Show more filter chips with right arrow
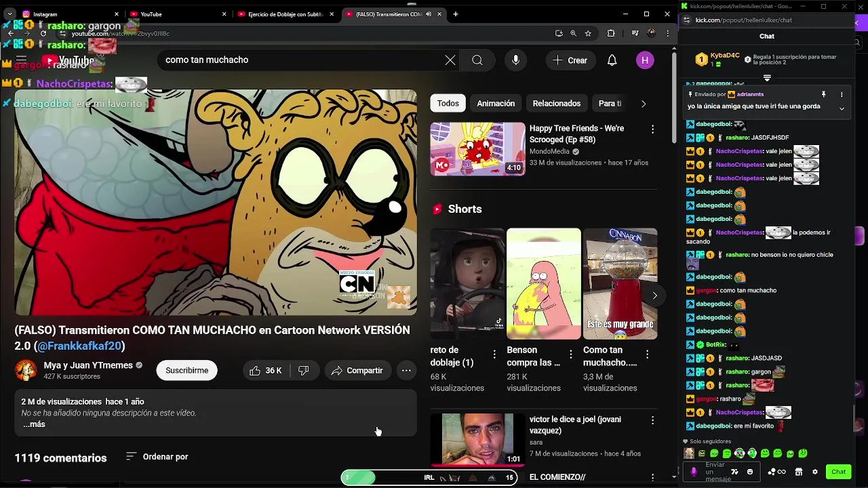The image size is (868, 488). tap(643, 104)
